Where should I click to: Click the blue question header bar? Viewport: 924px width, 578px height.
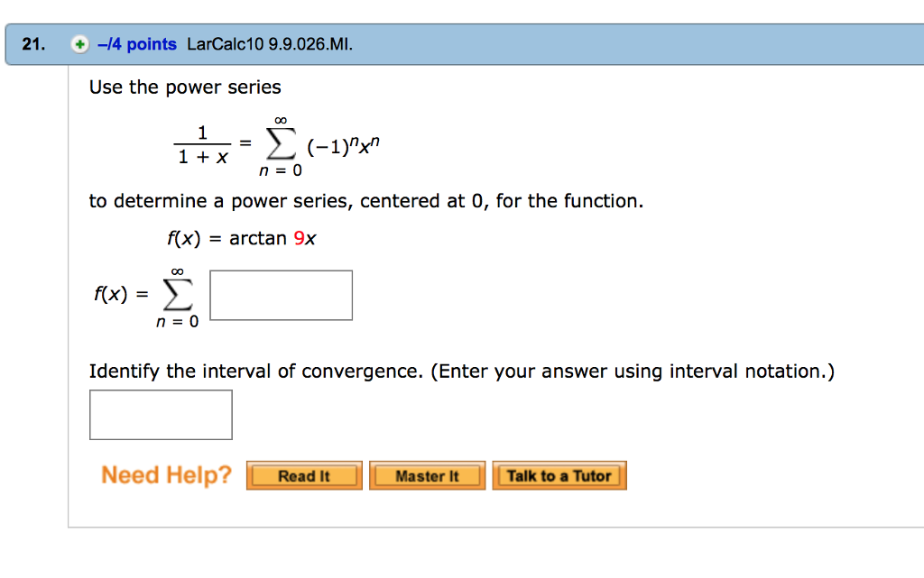pyautogui.click(x=632, y=43)
